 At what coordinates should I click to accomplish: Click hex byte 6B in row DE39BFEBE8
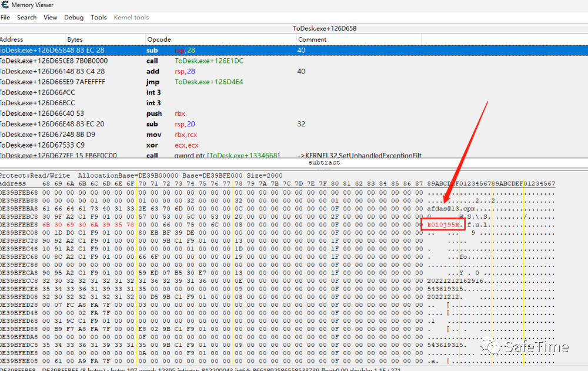[x=46, y=225]
